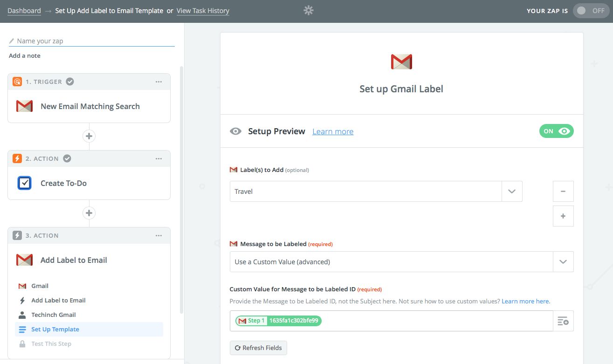This screenshot has height=364, width=613.
Task: Open the Message to be Labeled dropdown
Action: point(563,262)
